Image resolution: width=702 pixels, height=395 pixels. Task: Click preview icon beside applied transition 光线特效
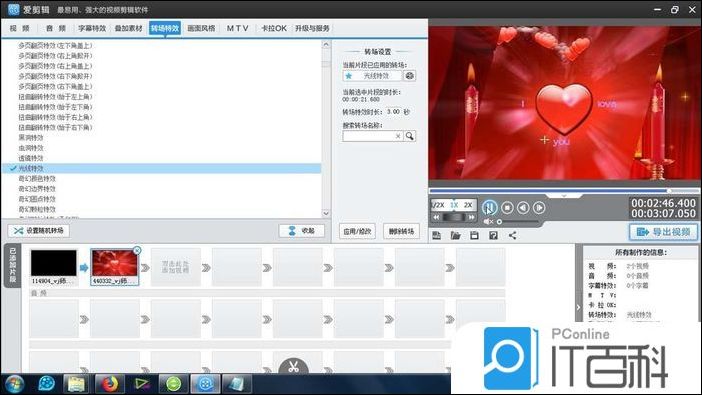click(409, 76)
